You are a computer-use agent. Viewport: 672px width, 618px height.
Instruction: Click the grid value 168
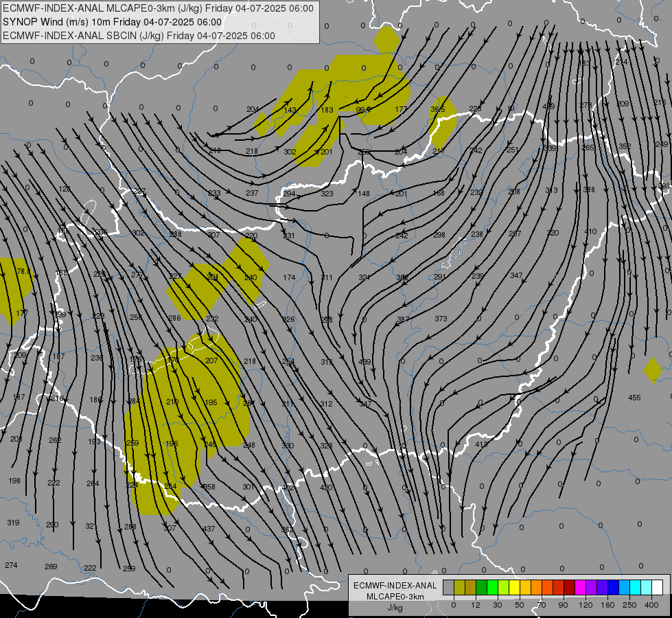pos(439,193)
